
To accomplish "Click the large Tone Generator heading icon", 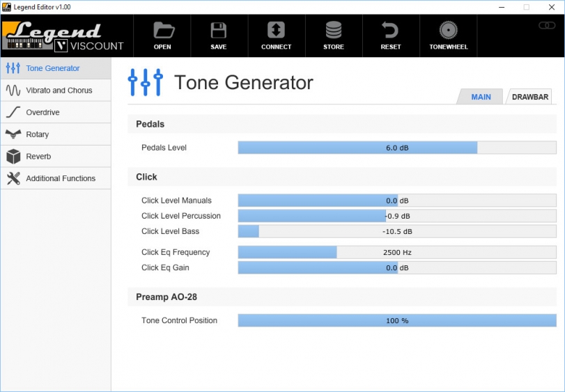I will tap(145, 82).
